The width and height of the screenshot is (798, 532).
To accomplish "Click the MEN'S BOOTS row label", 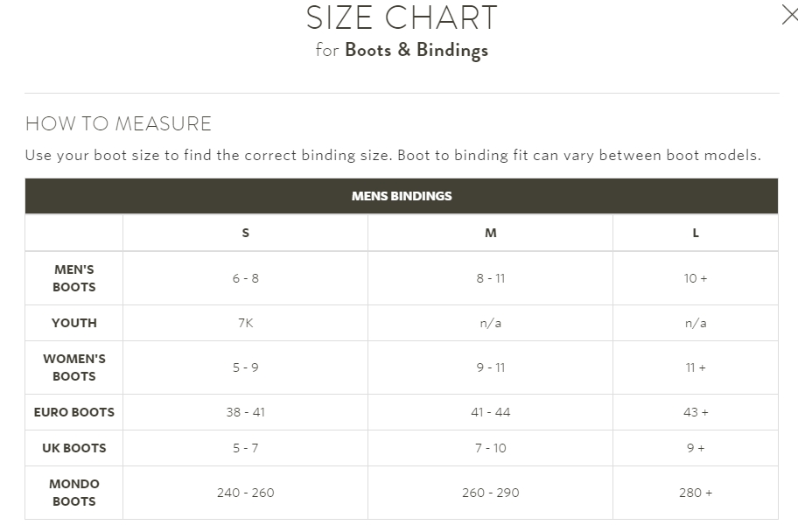I will click(73, 278).
